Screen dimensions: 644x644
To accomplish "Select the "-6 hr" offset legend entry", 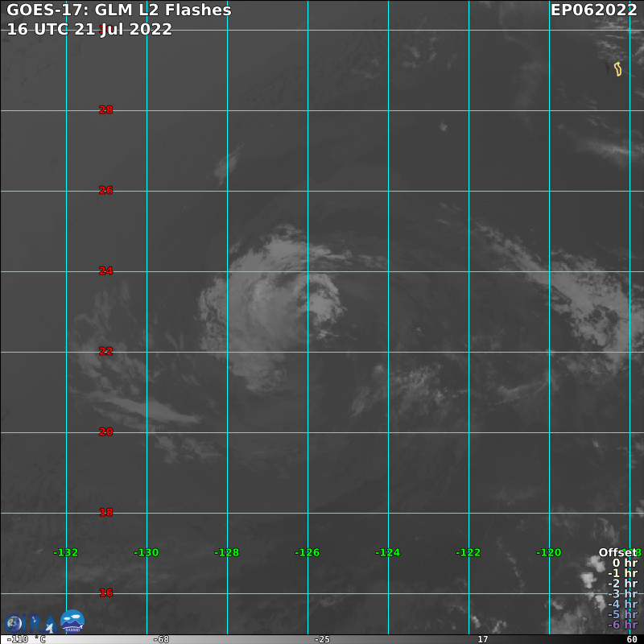I will pos(623,625).
